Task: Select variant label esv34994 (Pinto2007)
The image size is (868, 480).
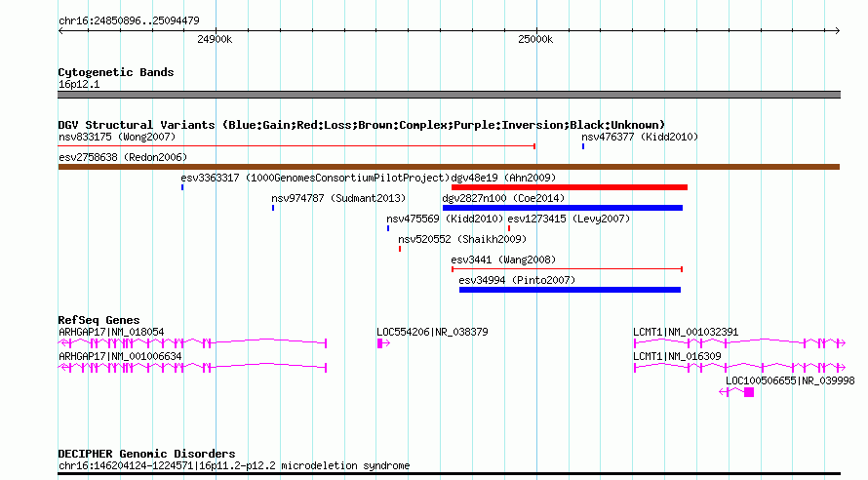Action: coord(517,281)
